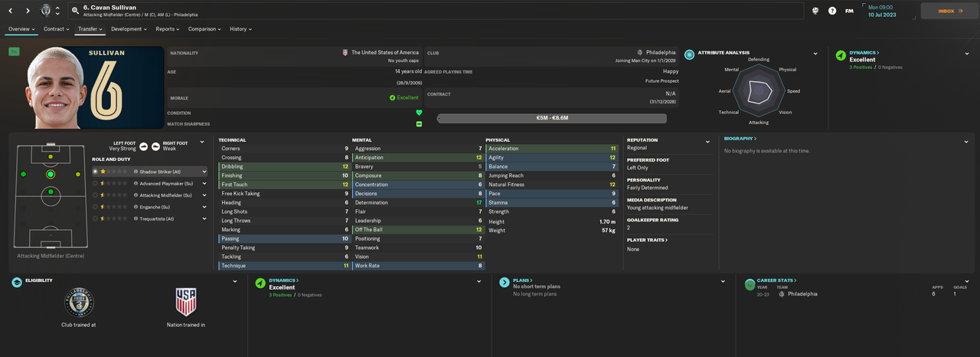
Task: Select the left attacking midfield pitch dot
Action: pyautogui.click(x=23, y=175)
